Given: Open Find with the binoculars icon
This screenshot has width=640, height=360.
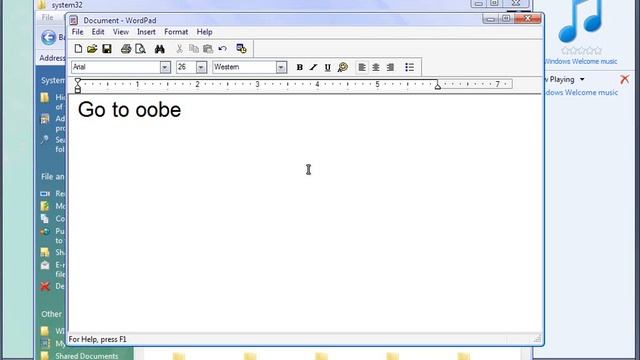Looking at the screenshot, I should [x=160, y=49].
